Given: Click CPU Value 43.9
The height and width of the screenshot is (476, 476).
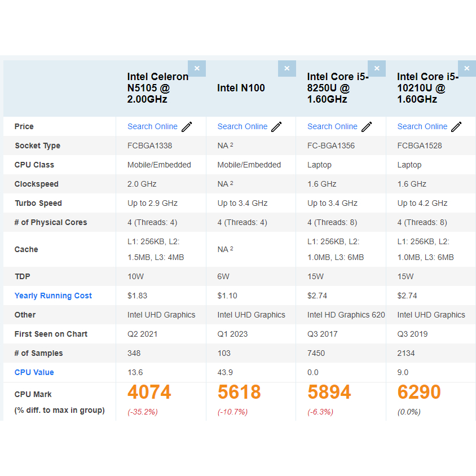Looking at the screenshot, I should [x=225, y=372].
